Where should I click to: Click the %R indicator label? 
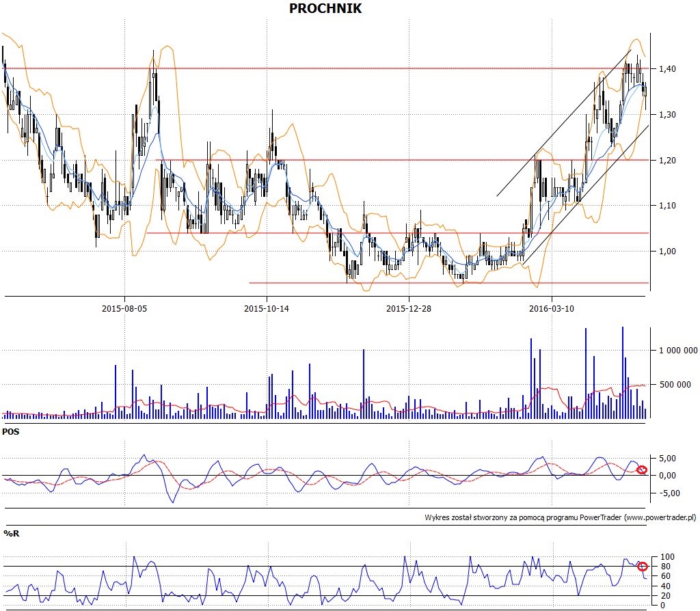point(12,533)
